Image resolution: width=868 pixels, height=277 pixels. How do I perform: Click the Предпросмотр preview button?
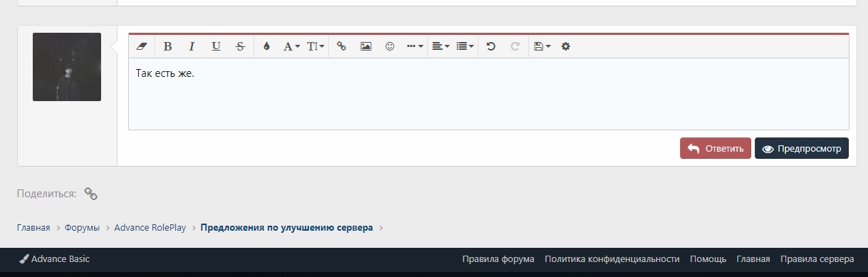pyautogui.click(x=802, y=149)
